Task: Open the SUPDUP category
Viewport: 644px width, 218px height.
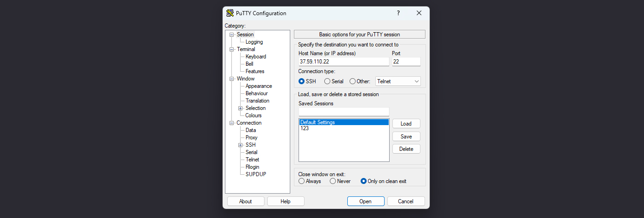Action: tap(256, 174)
